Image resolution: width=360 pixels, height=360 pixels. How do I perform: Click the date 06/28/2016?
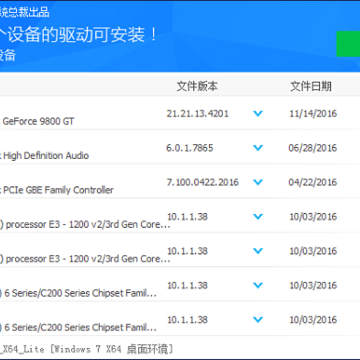click(313, 148)
